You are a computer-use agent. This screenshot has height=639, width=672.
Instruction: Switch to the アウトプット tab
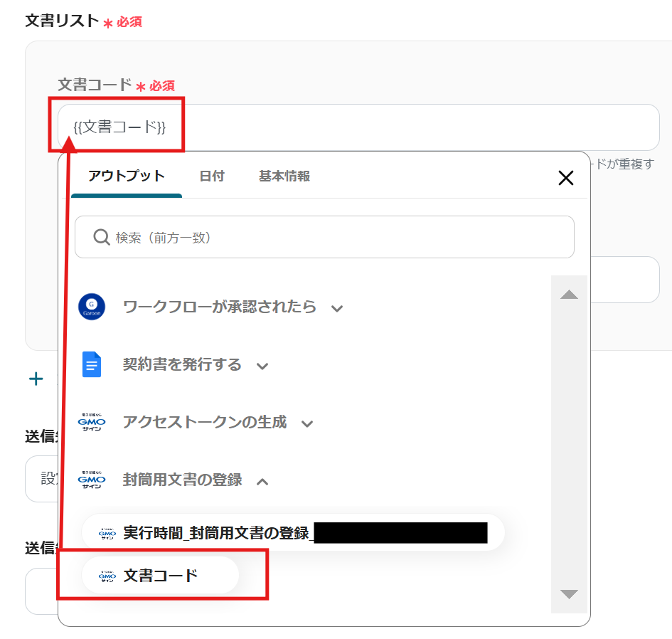pos(127,176)
